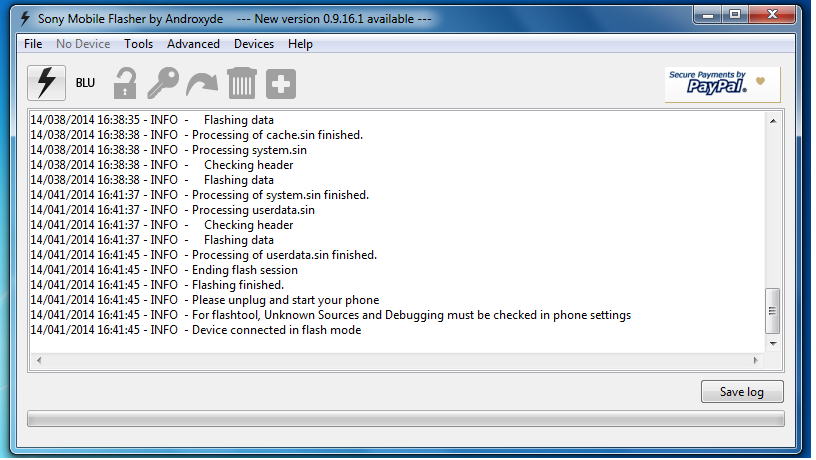816x460 pixels.
Task: Open the Devices menu
Action: click(254, 44)
